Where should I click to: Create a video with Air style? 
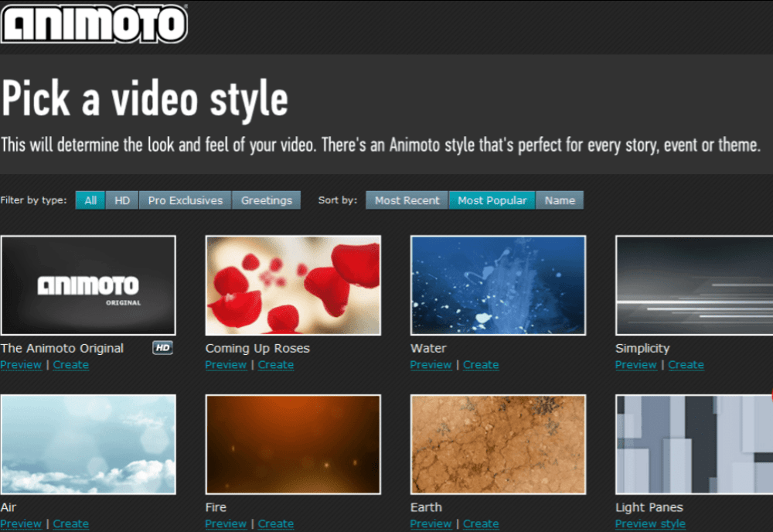(71, 523)
